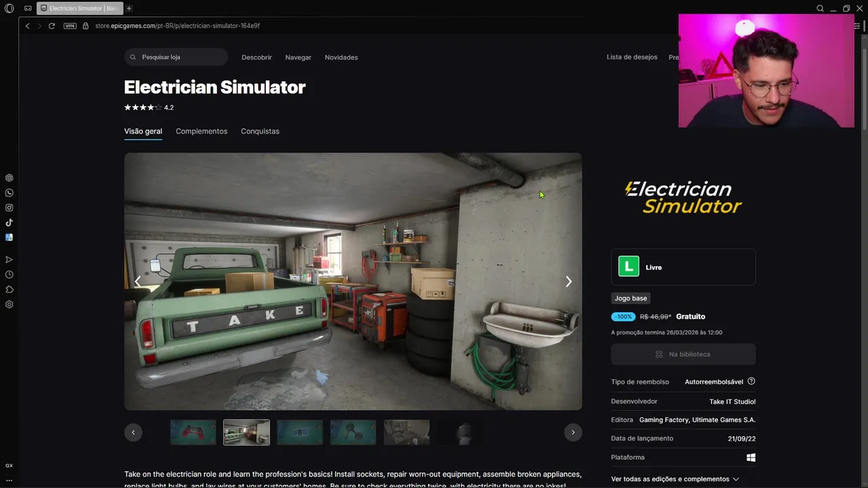Switch to the Visão geral tab

pyautogui.click(x=143, y=131)
